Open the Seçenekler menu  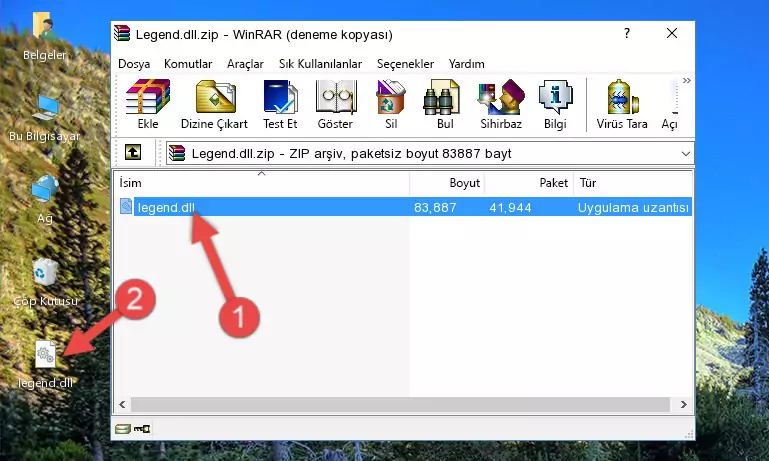click(405, 64)
